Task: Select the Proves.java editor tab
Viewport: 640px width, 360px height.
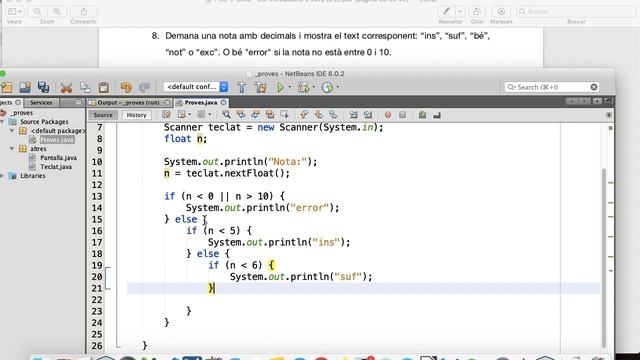Action: [x=200, y=102]
